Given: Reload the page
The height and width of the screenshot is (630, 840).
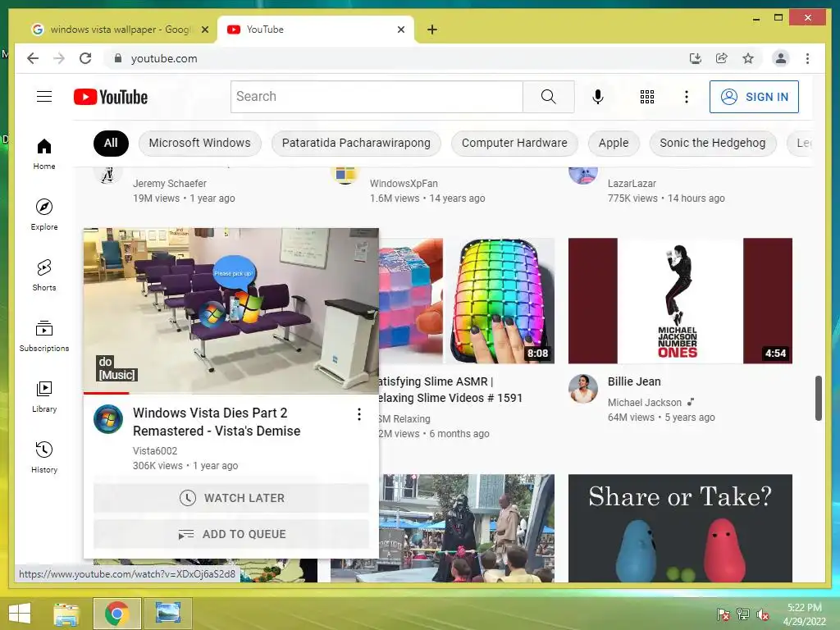Looking at the screenshot, I should [85, 58].
